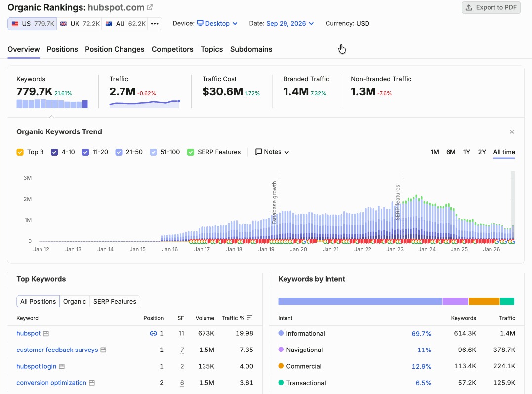This screenshot has height=394, width=532.
Task: Switch to the Position Changes tab
Action: pyautogui.click(x=115, y=49)
